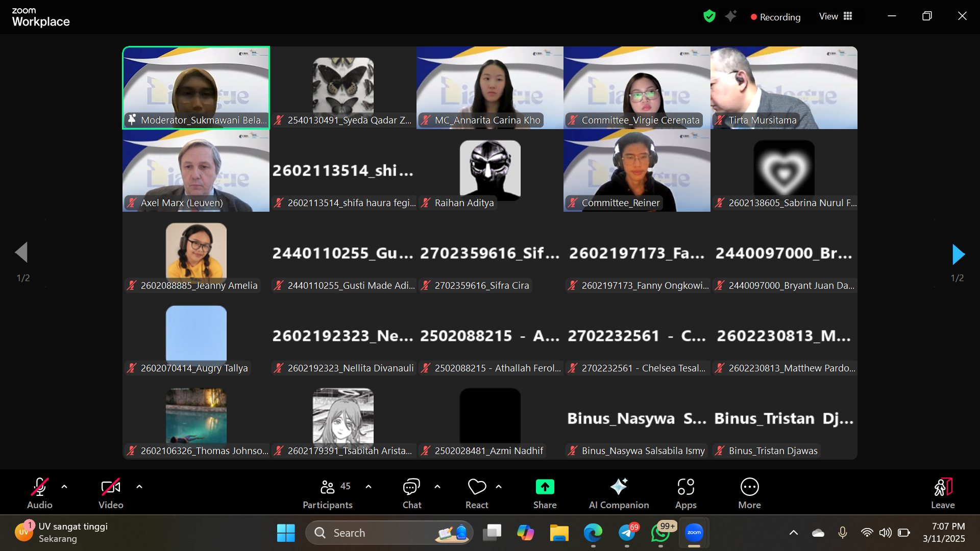
Task: Expand video settings arrow next to Video
Action: [139, 487]
